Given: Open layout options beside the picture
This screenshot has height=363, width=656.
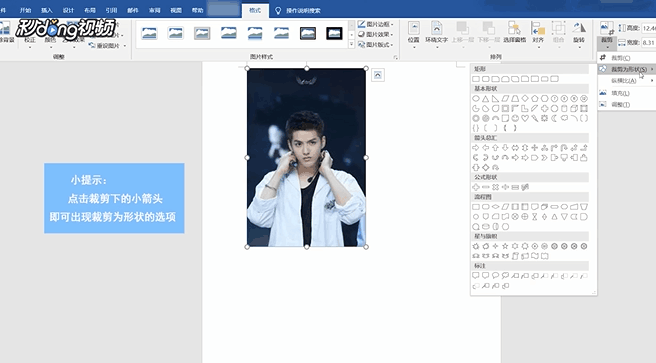Looking at the screenshot, I should (x=378, y=75).
